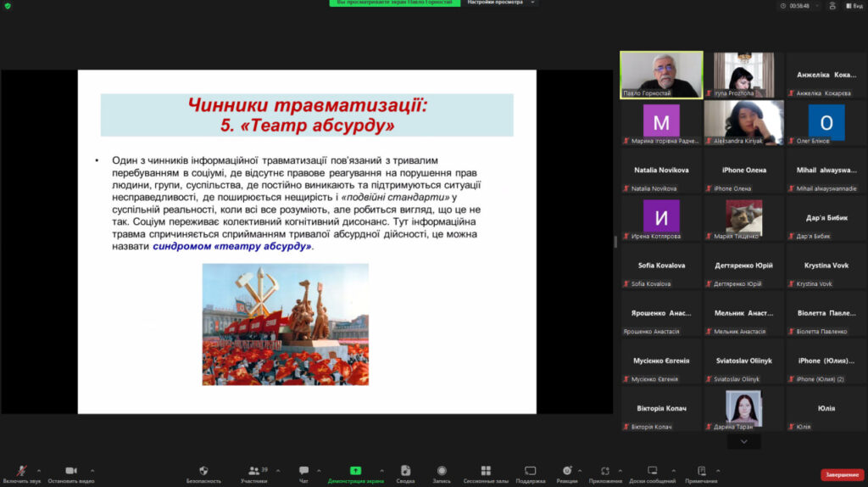
Task: Click the Поддержка support button
Action: click(530, 471)
